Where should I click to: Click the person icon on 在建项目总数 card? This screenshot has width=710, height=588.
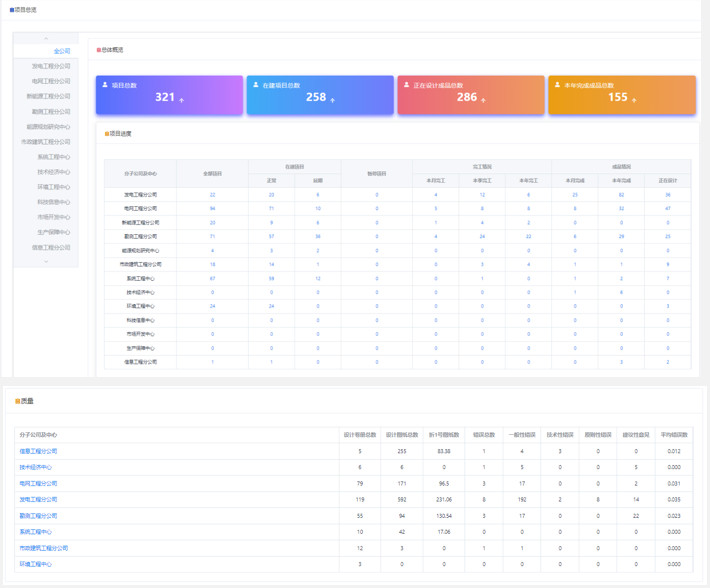pyautogui.click(x=256, y=85)
